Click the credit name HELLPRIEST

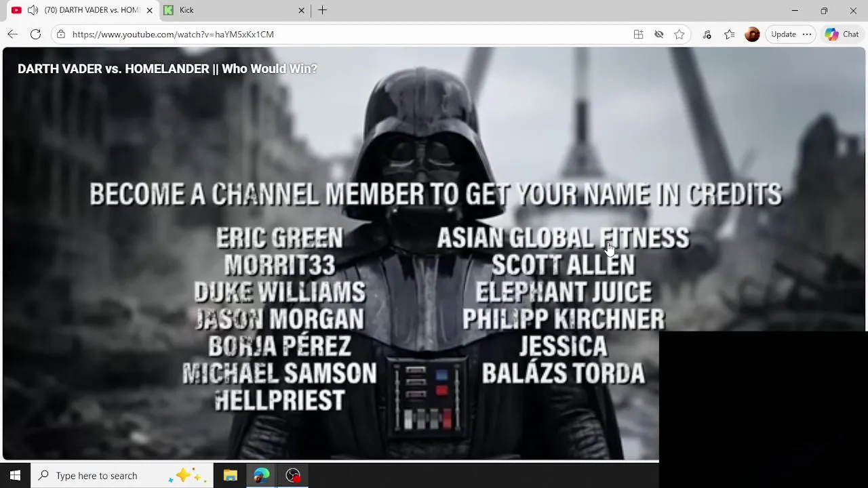[279, 401]
